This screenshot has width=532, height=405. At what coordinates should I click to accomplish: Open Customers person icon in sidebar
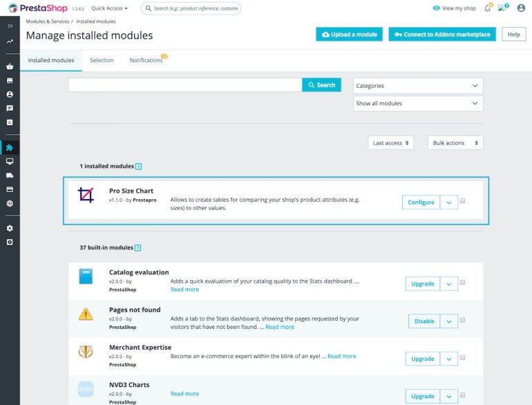coord(10,95)
